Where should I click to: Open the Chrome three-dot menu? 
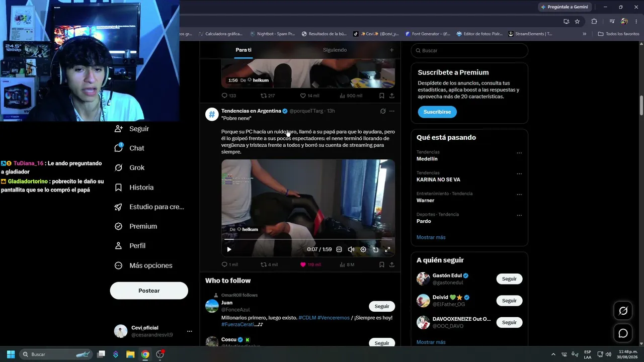pyautogui.click(x=635, y=21)
